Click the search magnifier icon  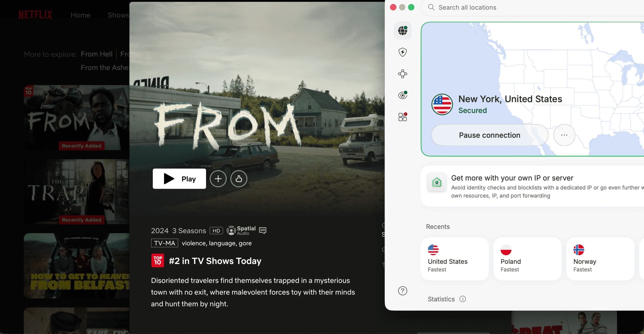point(431,7)
